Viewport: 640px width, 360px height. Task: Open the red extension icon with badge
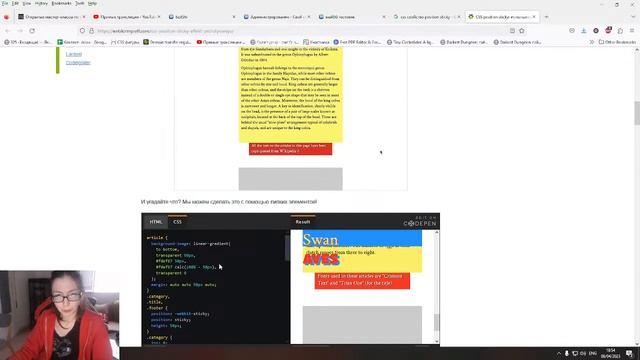pyautogui.click(x=608, y=31)
